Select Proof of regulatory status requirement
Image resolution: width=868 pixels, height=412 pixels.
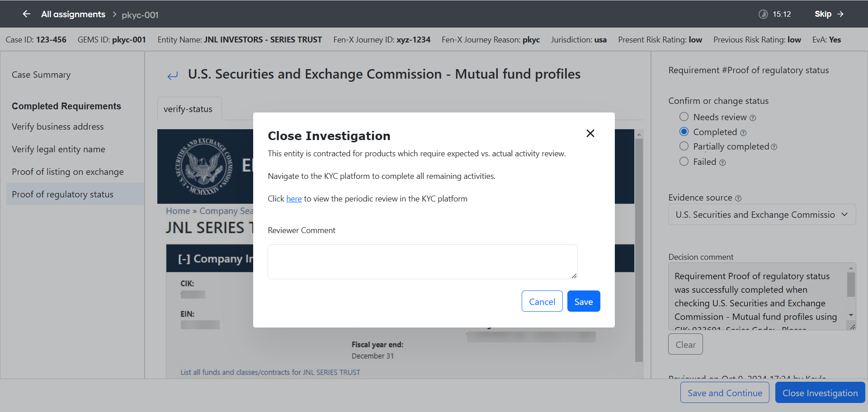[x=75, y=194]
